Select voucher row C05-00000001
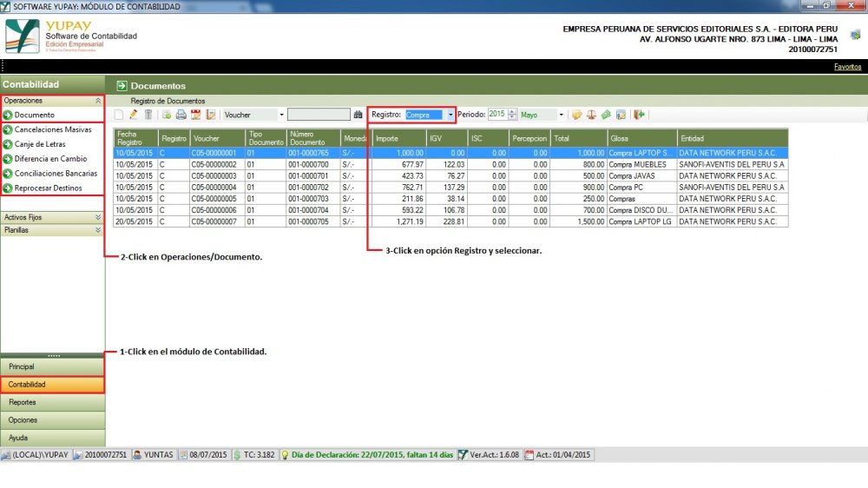 (450, 153)
